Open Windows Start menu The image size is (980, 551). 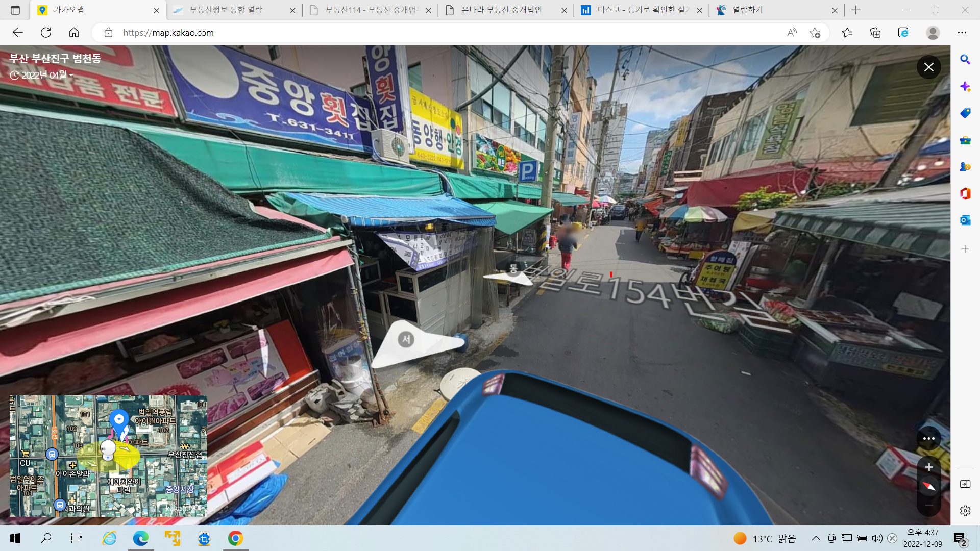coord(15,538)
